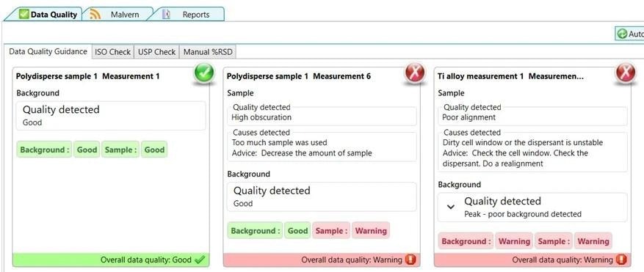
Task: Click 'Sample :' tag in Measurement 1 card
Action: pos(120,150)
